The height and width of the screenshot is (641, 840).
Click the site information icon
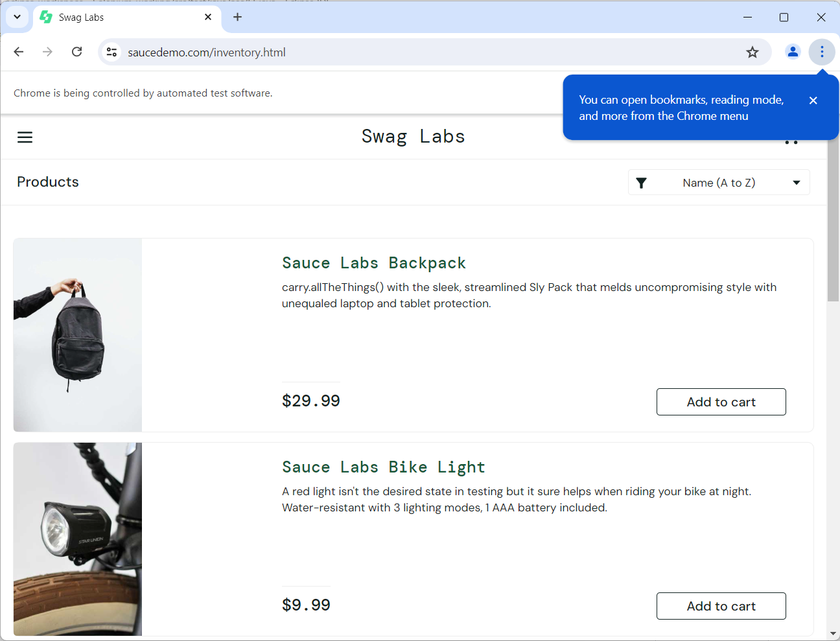click(x=111, y=52)
